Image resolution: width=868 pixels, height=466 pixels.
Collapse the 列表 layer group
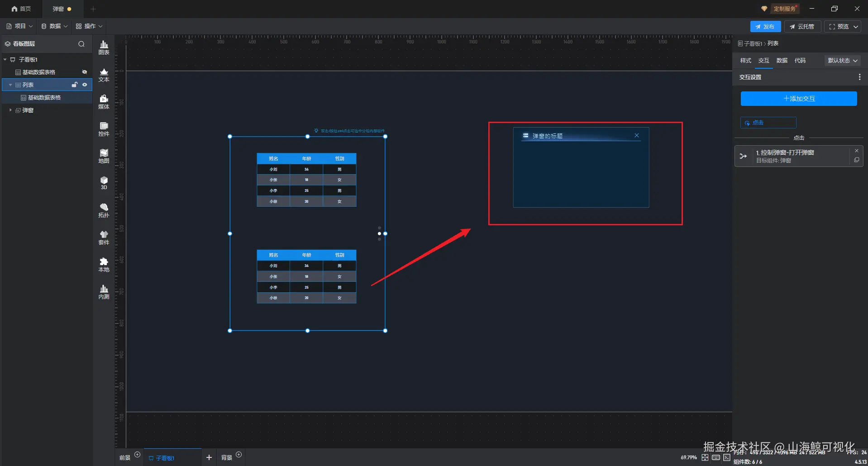coord(10,85)
